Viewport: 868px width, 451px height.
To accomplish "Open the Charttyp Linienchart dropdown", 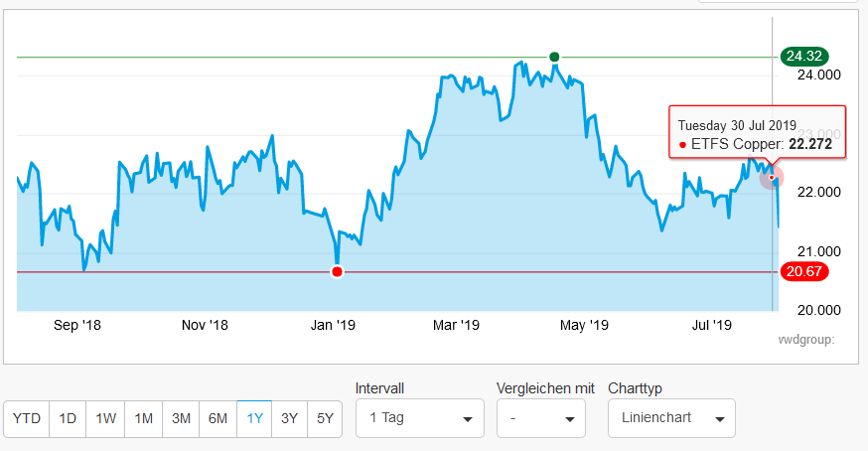I will [x=671, y=418].
